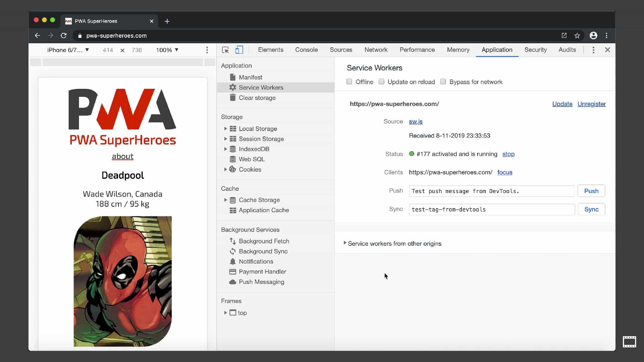Enable the Offline checkbox
The width and height of the screenshot is (644, 362).
349,82
